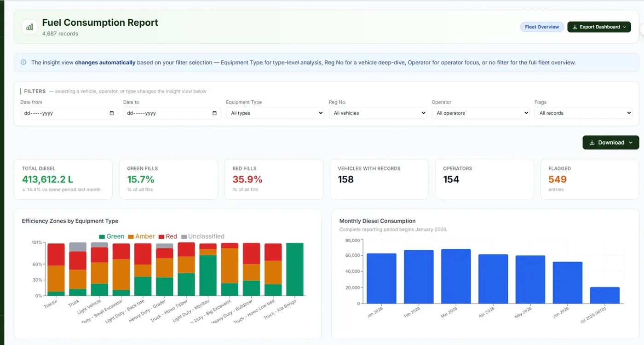Image resolution: width=644 pixels, height=345 pixels.
Task: Toggle the Unclassified legend series
Action: tap(203, 236)
